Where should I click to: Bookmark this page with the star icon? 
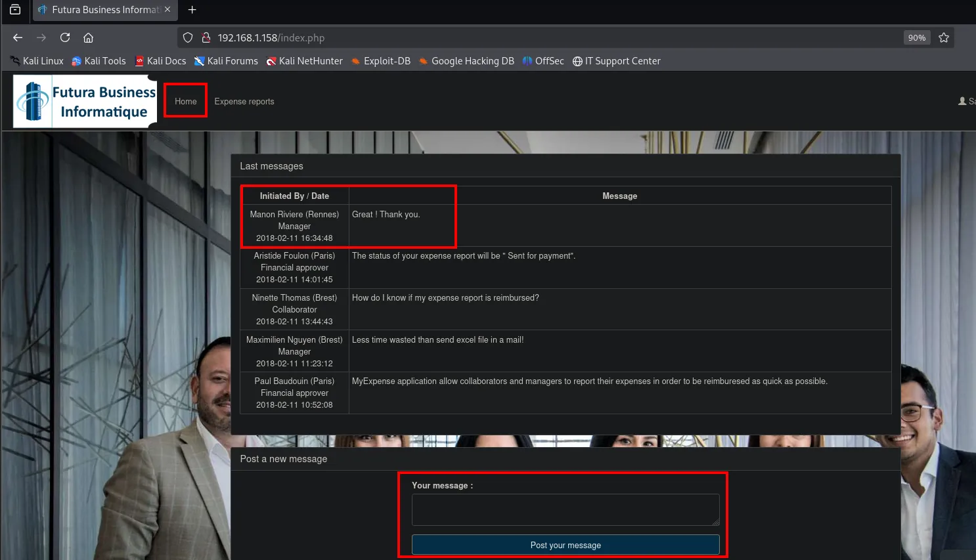(944, 37)
